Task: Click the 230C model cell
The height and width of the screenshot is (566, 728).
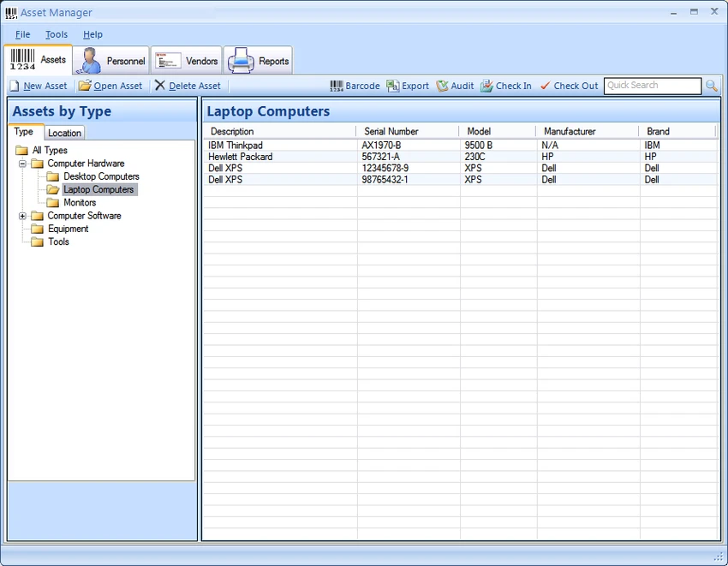Action: 475,157
